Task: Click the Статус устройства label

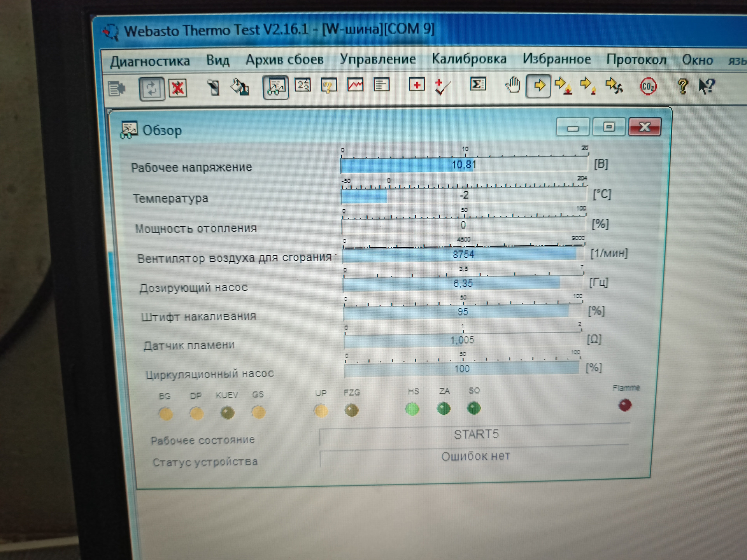Action: pos(205,462)
